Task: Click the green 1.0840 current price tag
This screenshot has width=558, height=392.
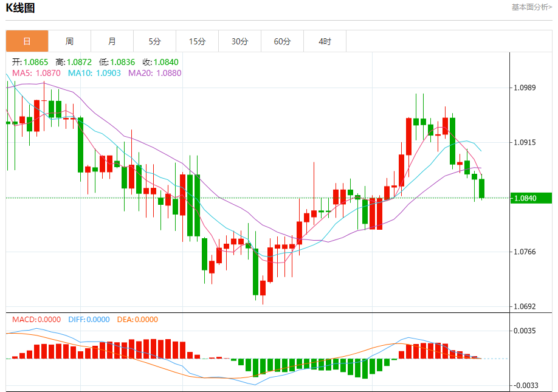Action: [531, 198]
